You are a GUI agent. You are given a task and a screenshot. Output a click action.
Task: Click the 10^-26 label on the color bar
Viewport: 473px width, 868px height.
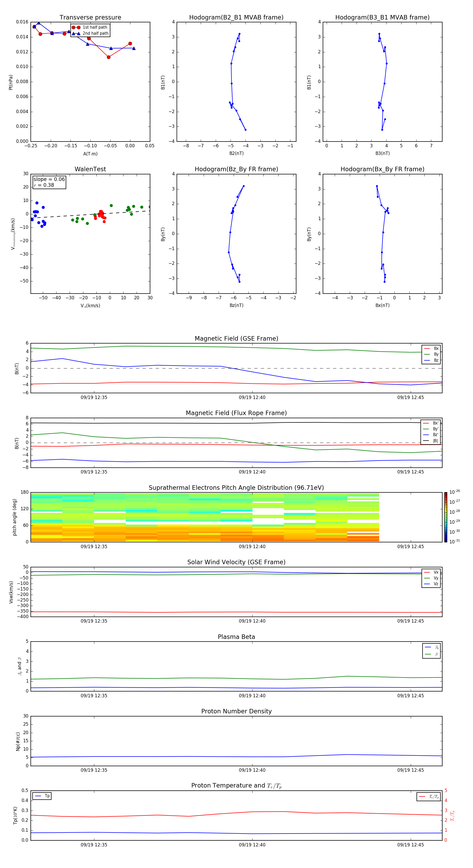(455, 492)
